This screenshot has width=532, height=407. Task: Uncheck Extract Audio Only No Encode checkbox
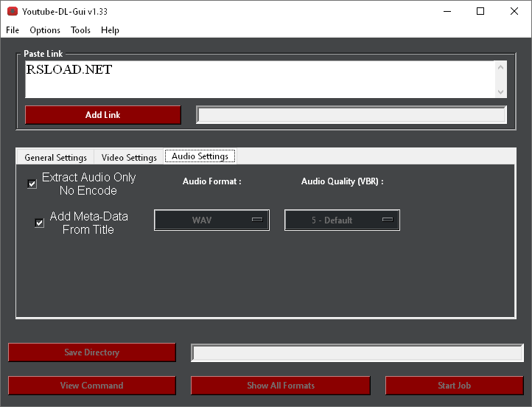click(32, 184)
